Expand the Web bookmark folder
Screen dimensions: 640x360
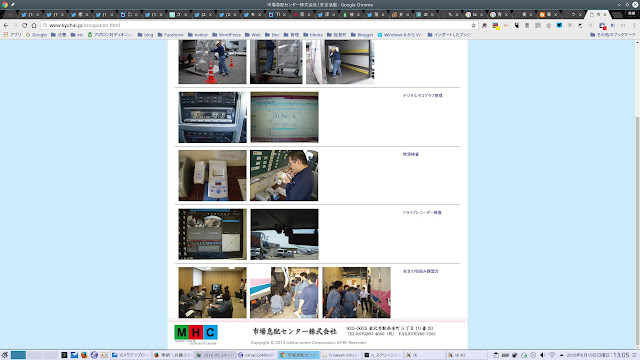tap(253, 35)
